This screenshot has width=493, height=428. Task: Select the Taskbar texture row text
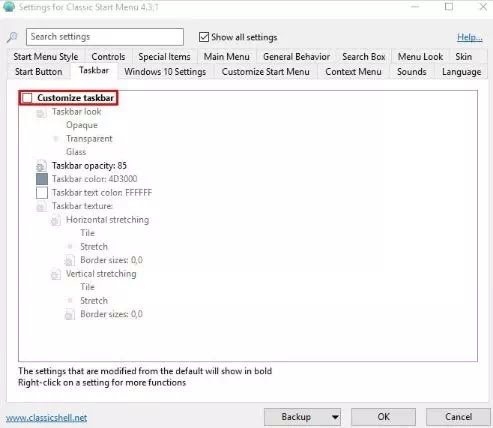(82, 206)
